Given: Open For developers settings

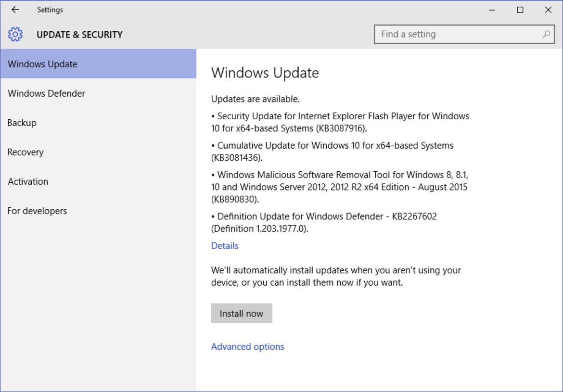Looking at the screenshot, I should 37,211.
